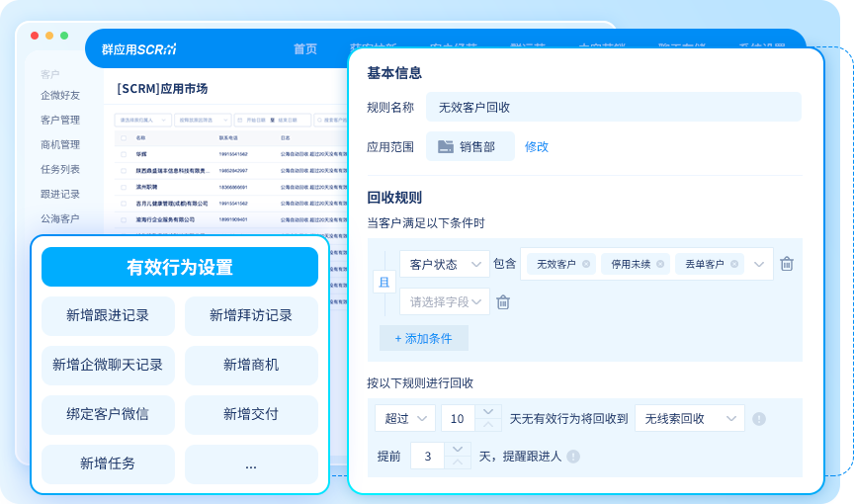Open the first owner filter dropdown above the table
This screenshot has height=504, width=854.
[142, 120]
